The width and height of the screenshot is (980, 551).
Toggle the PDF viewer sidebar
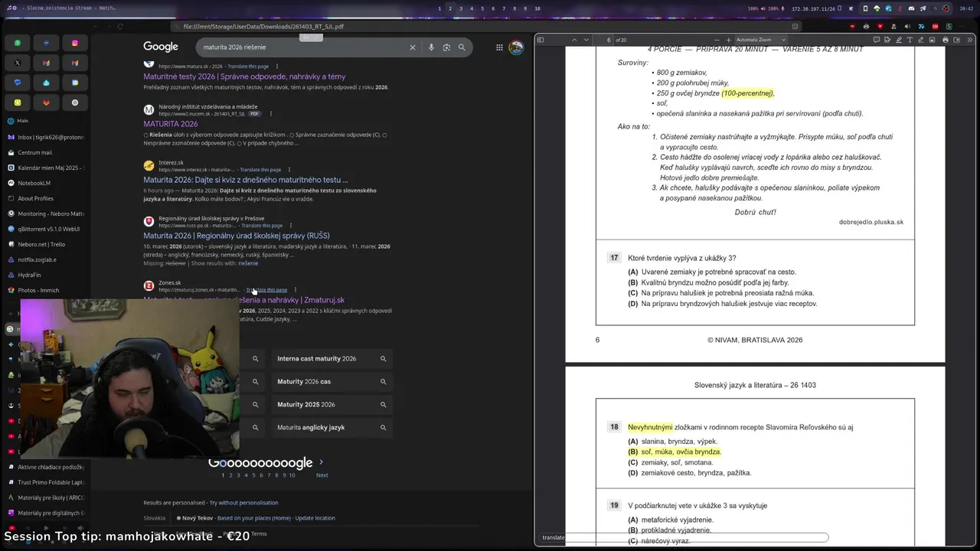coord(541,40)
